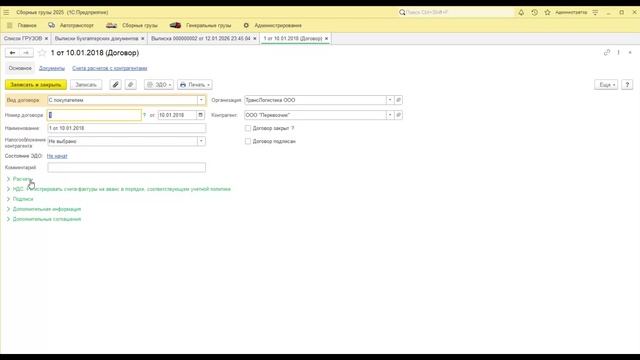
Task: Click Записать и закрыть button
Action: (36, 84)
